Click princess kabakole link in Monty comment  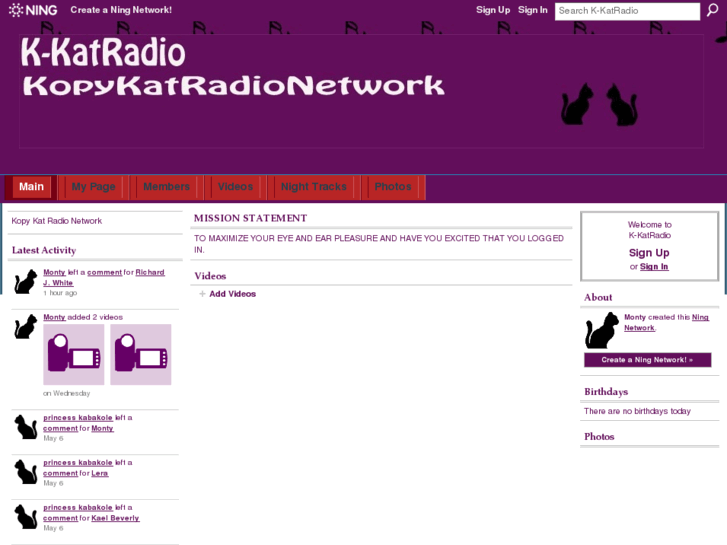click(x=77, y=417)
